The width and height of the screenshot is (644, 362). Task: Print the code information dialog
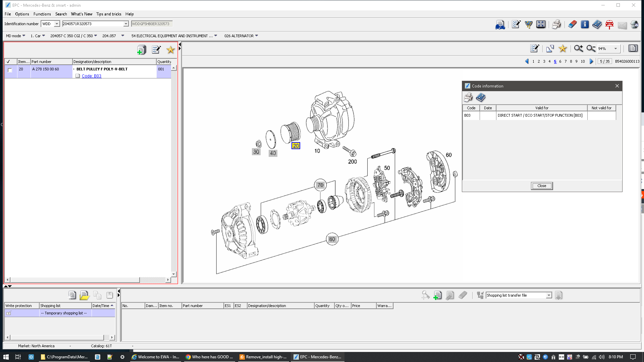click(x=468, y=98)
